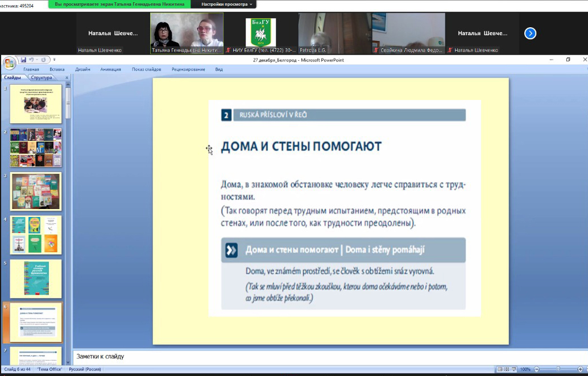This screenshot has height=376, width=588.
Task: Click zoom out minus button
Action: coord(536,369)
